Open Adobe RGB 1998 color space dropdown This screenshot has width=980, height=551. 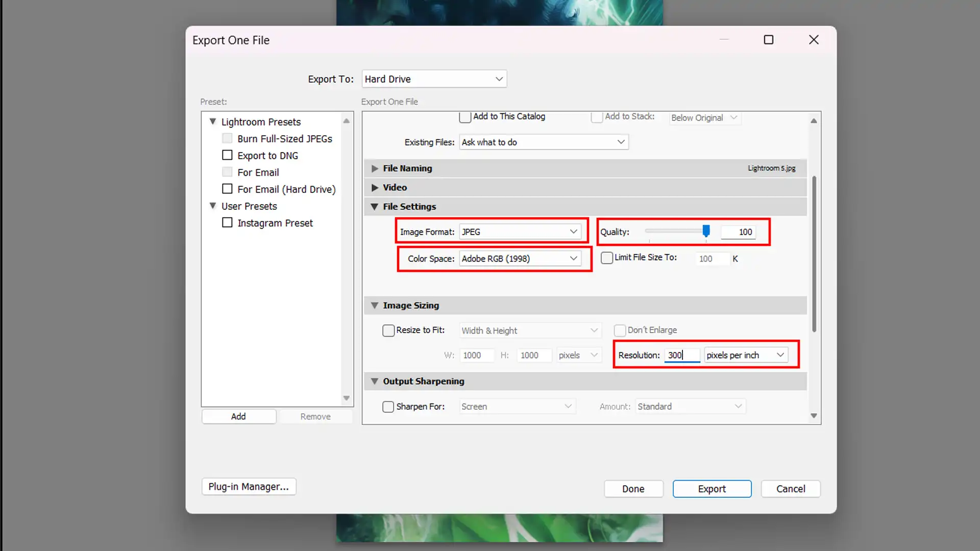point(574,258)
